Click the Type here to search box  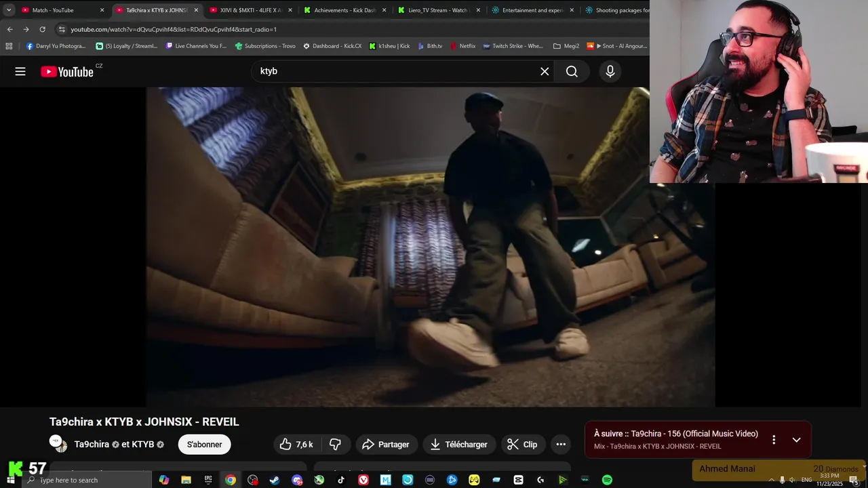pos(87,480)
